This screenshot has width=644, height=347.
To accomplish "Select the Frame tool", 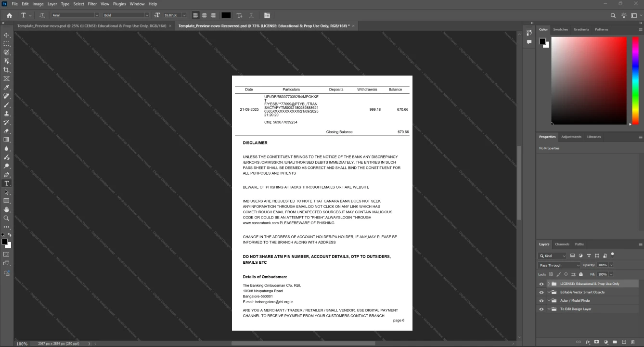I will 6,78.
